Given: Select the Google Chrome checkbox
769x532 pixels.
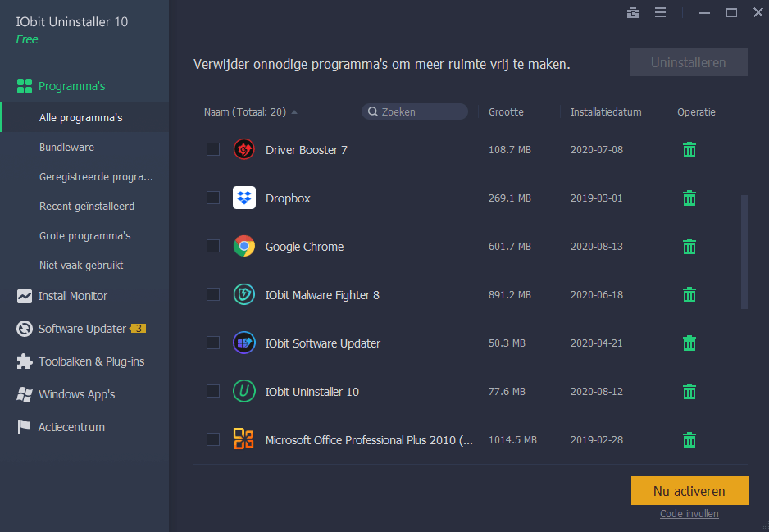Looking at the screenshot, I should 213,246.
